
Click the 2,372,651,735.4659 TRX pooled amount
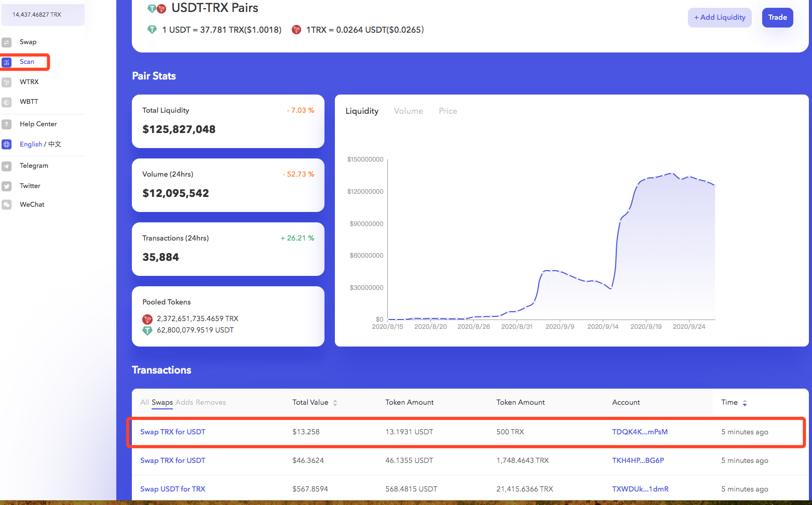(198, 319)
